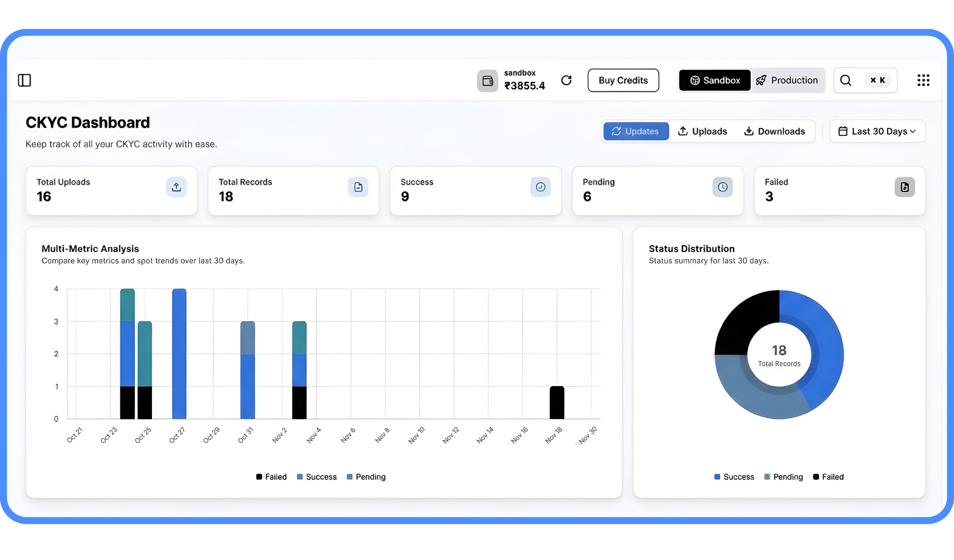Refresh the credits balance
The width and height of the screenshot is (954, 560).
point(566,80)
